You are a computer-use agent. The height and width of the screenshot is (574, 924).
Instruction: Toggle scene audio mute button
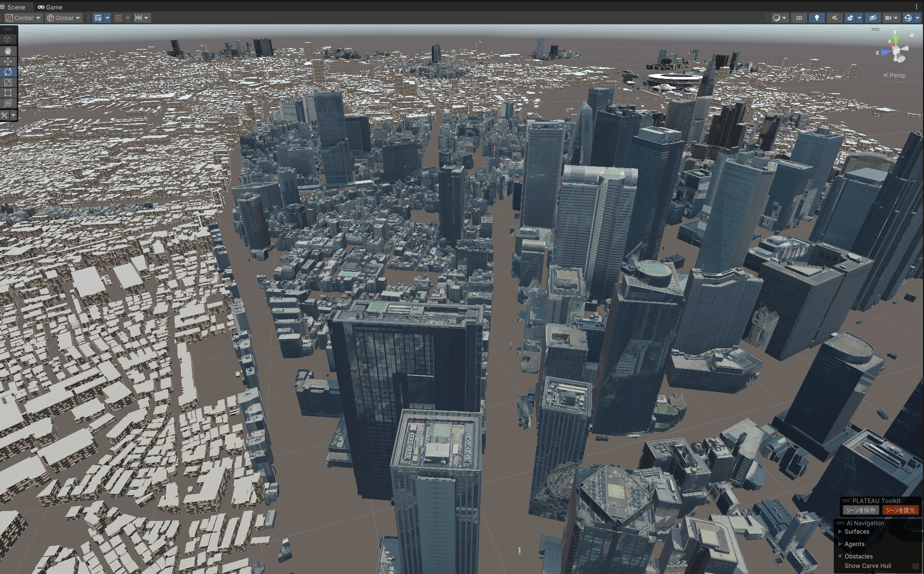point(835,18)
